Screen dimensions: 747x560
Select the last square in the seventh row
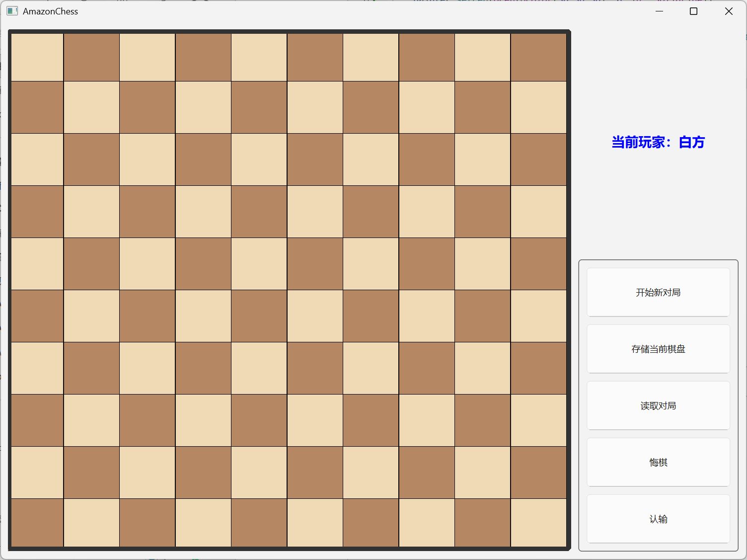click(x=538, y=368)
